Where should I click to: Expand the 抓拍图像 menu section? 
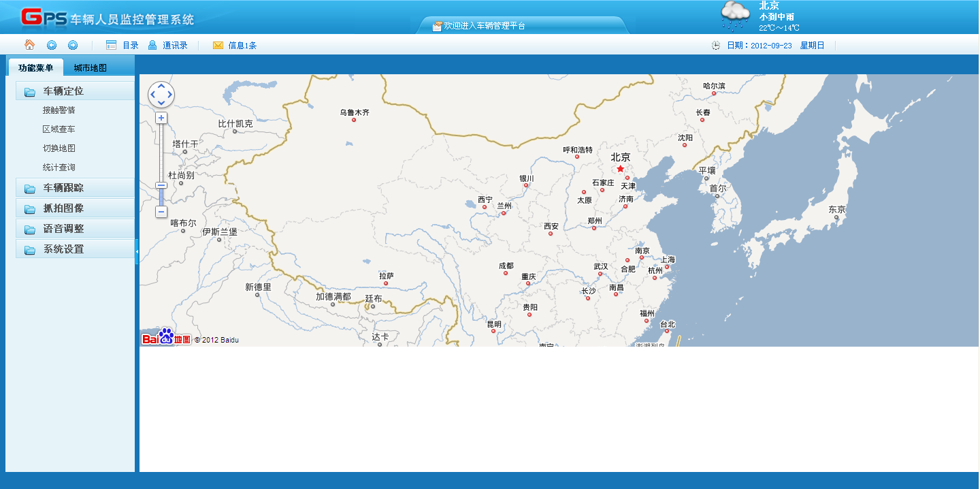tap(75, 208)
